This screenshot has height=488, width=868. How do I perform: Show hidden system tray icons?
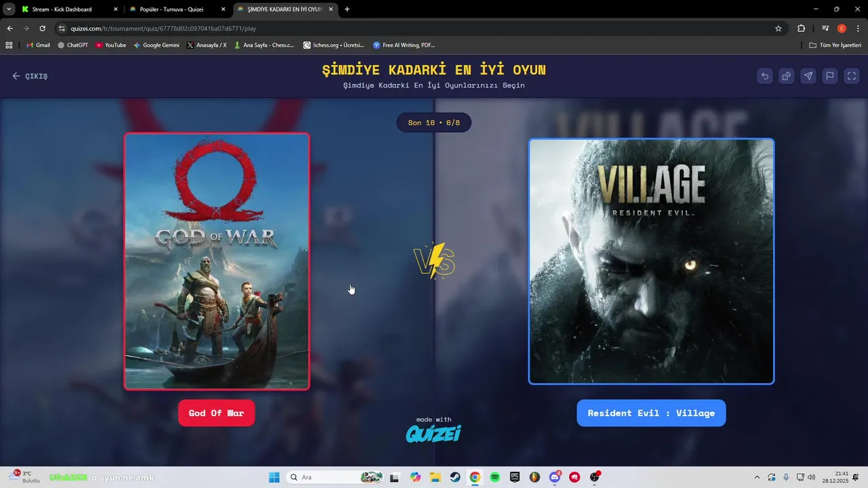pos(757,477)
